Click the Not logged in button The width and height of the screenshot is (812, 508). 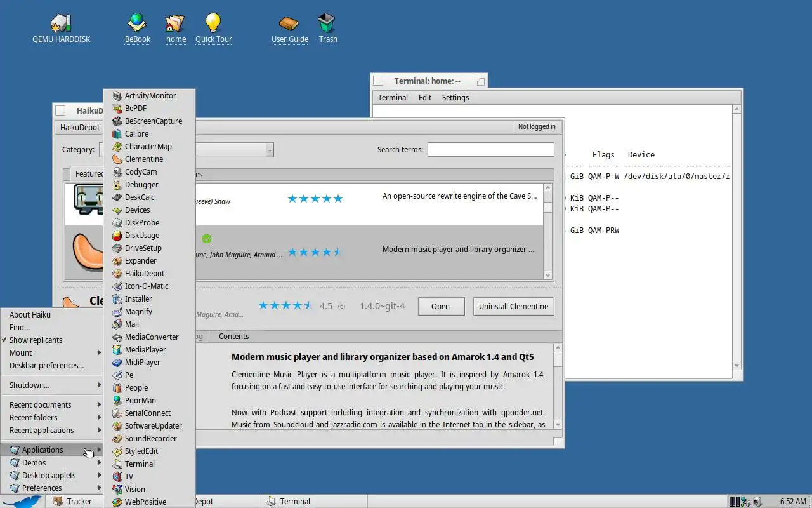tap(537, 126)
